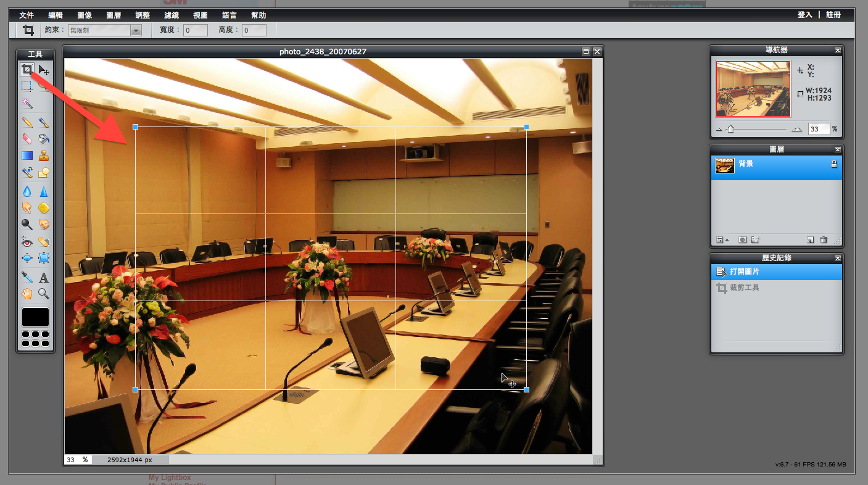The width and height of the screenshot is (868, 485).
Task: Open the 幫助 menu
Action: 258,15
